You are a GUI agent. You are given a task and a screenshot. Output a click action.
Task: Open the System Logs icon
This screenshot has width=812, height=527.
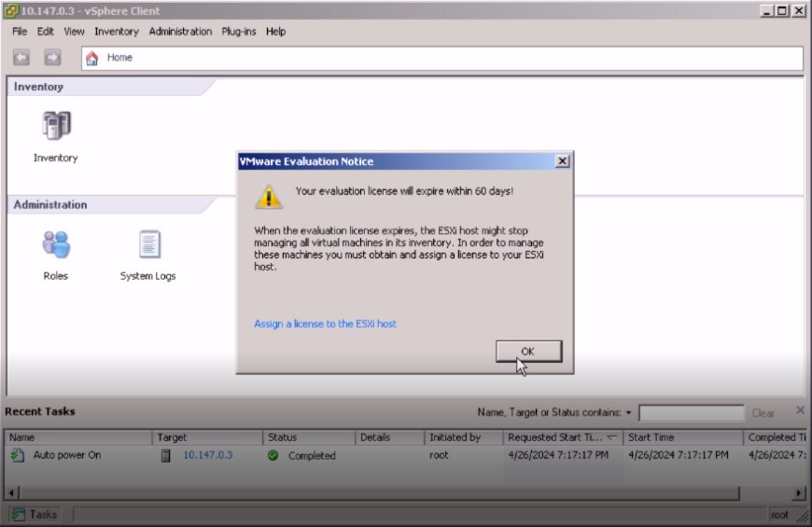(x=149, y=244)
